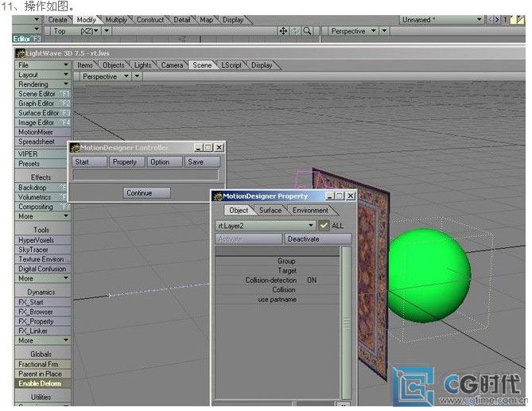This screenshot has height=411, width=532.
Task: Select the Collision-detection ON value
Action: click(x=312, y=280)
